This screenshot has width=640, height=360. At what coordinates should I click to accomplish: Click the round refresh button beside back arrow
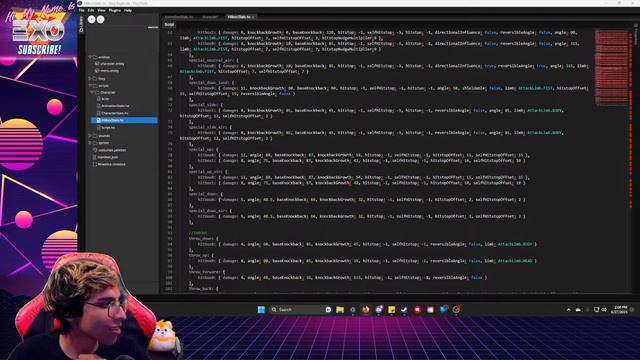100,19
